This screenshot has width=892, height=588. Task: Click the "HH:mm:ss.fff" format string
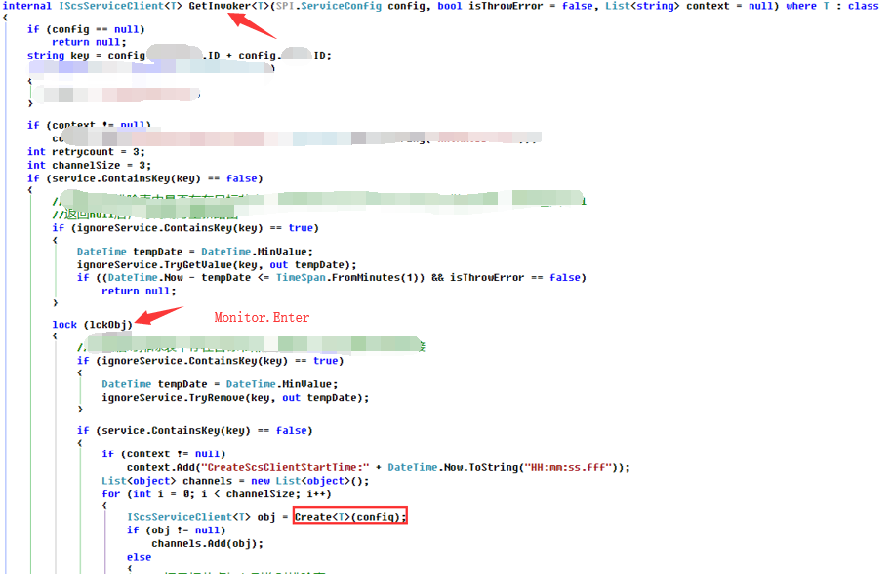coord(571,467)
